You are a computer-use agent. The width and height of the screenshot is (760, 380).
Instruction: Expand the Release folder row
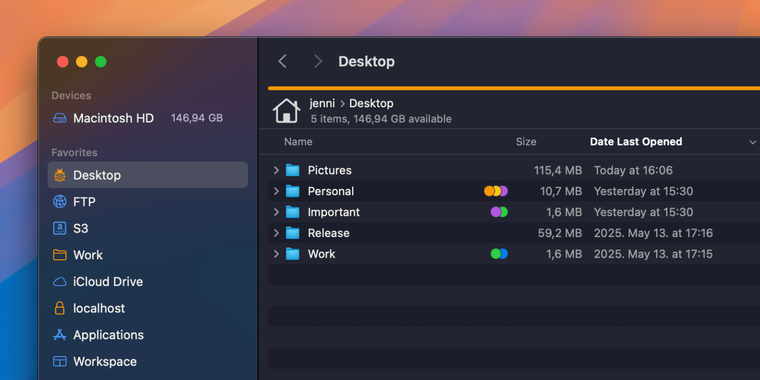click(x=276, y=233)
